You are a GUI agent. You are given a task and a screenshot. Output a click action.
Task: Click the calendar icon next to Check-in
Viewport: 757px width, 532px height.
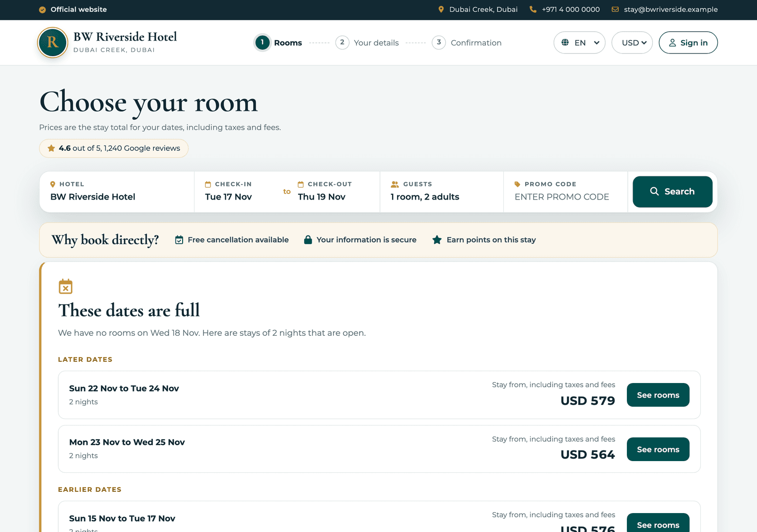(x=208, y=184)
